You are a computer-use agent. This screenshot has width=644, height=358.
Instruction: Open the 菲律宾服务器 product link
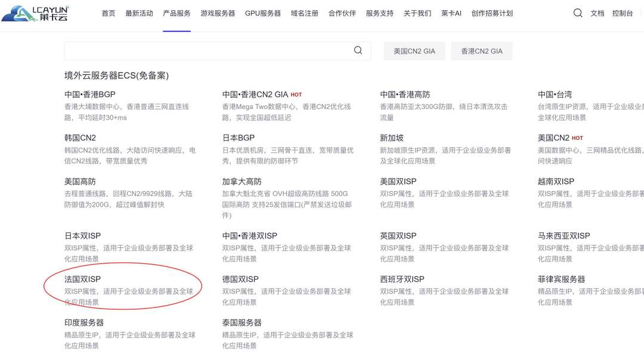point(562,279)
